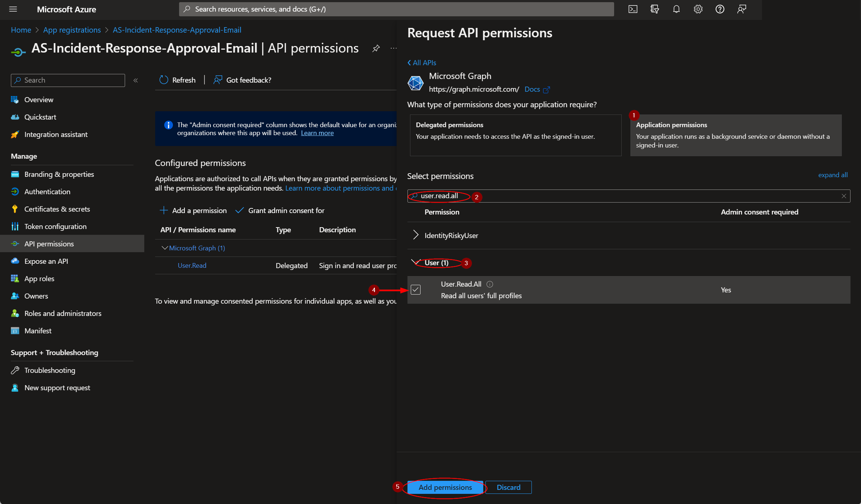The width and height of the screenshot is (861, 504).
Task: Click Grant admin consent for
Action: 280,211
